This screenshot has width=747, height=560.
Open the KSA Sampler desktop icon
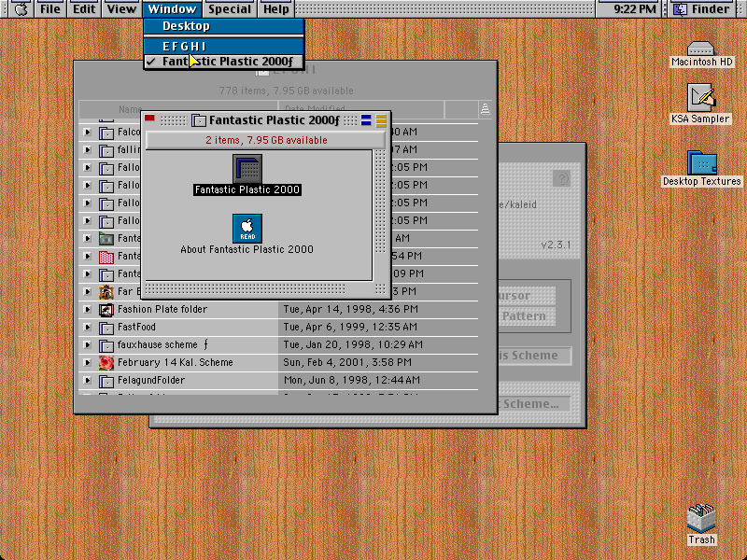(x=701, y=98)
